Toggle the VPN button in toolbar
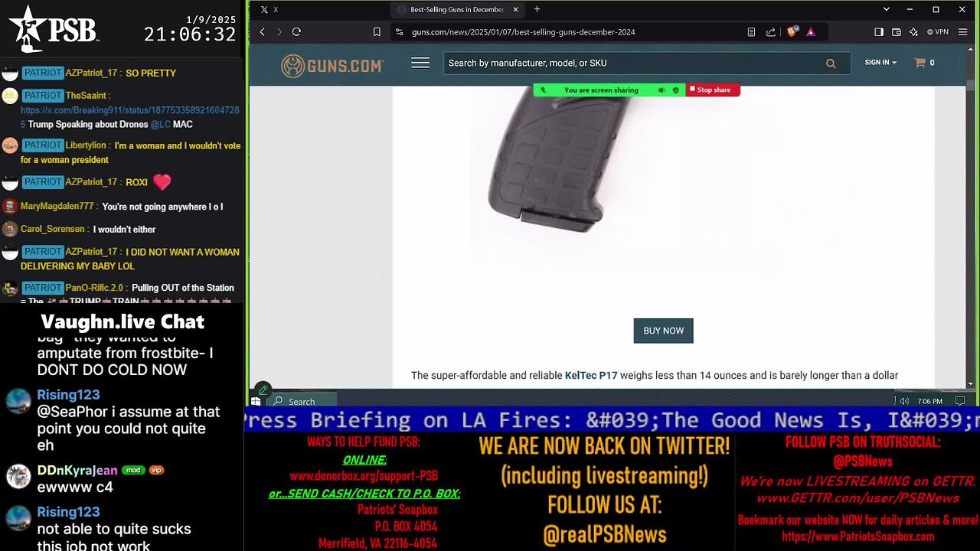Image resolution: width=980 pixels, height=551 pixels. point(938,32)
